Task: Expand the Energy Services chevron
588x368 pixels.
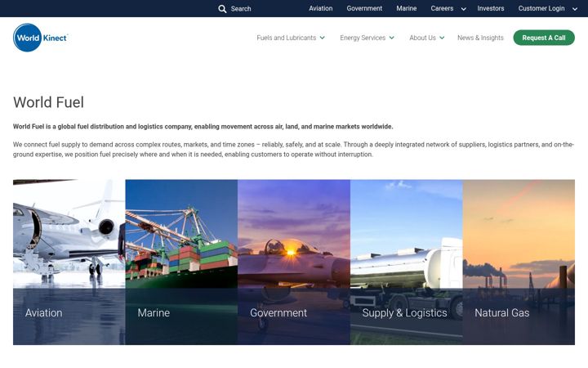Action: point(391,38)
